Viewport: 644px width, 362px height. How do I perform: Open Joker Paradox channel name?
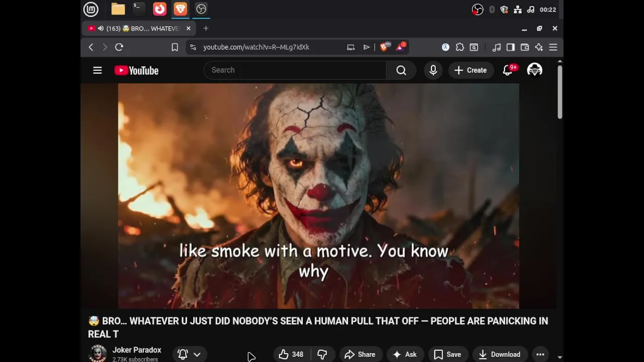click(137, 350)
